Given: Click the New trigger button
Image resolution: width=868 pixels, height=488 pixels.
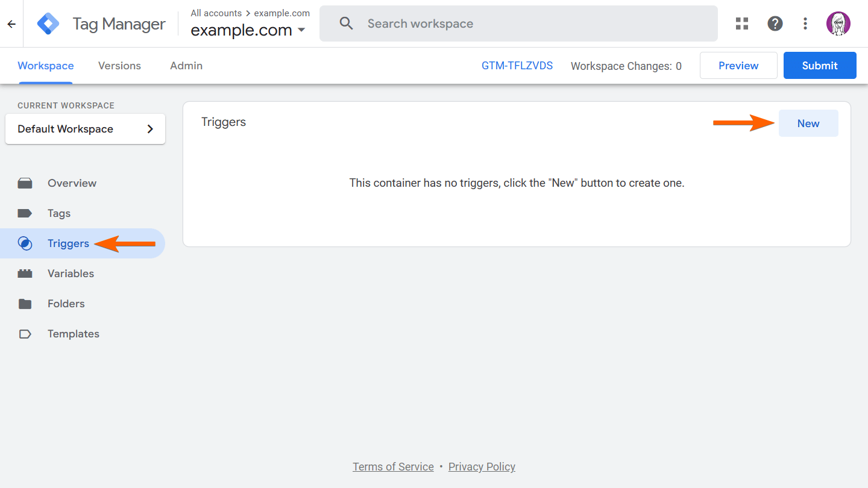Looking at the screenshot, I should [x=808, y=123].
